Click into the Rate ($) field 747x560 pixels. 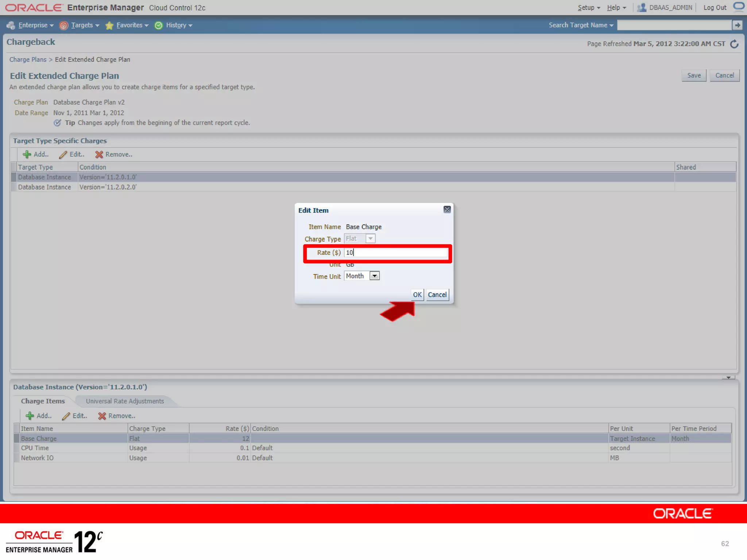point(395,253)
